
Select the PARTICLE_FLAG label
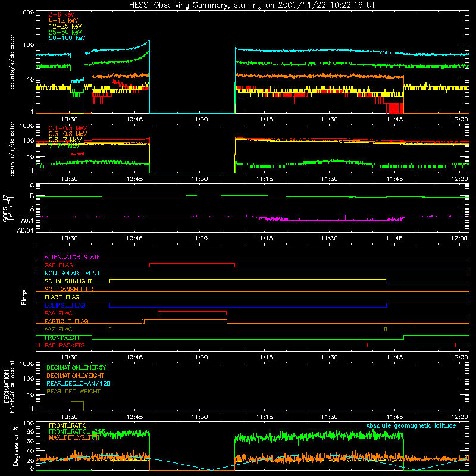coord(67,321)
